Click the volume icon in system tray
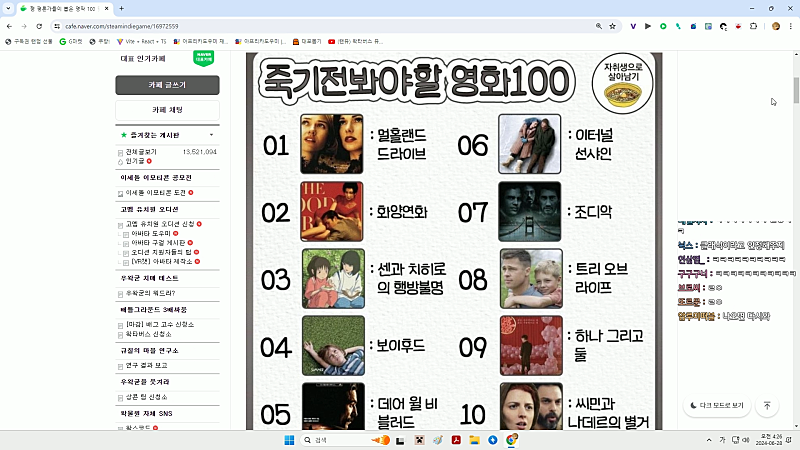This screenshot has width=800, height=450. click(746, 440)
